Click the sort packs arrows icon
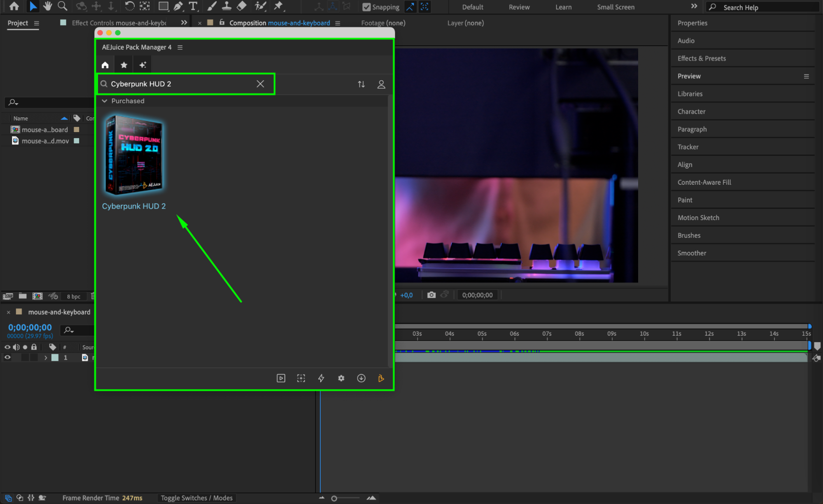 tap(361, 84)
